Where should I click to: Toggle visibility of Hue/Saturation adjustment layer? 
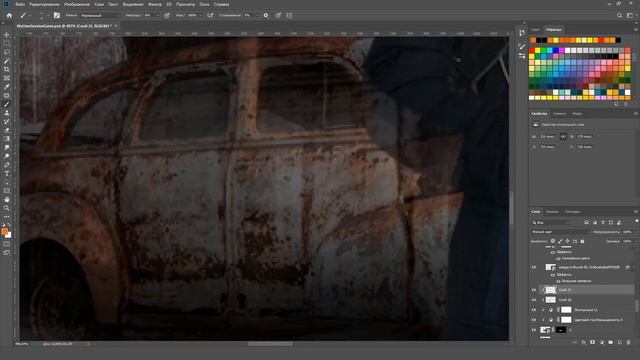[x=534, y=320]
